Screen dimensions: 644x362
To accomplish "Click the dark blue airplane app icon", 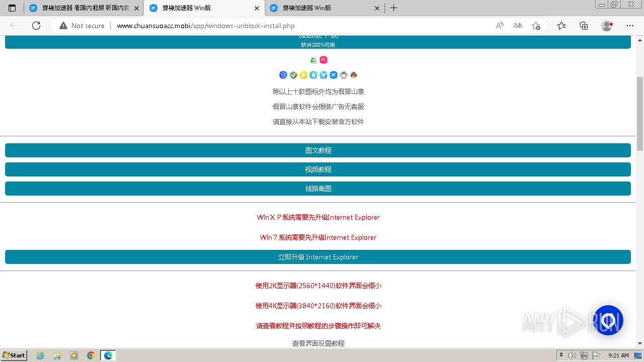I will [334, 75].
